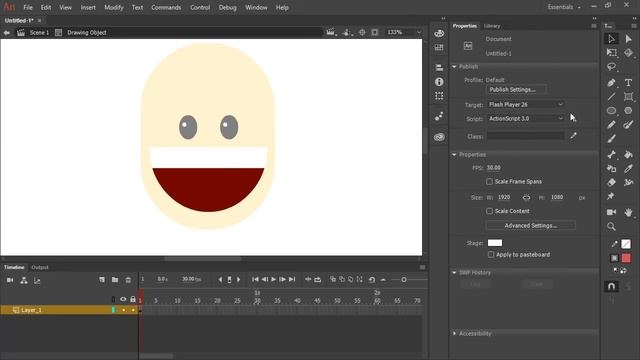Add a new layer in timeline

[102, 280]
